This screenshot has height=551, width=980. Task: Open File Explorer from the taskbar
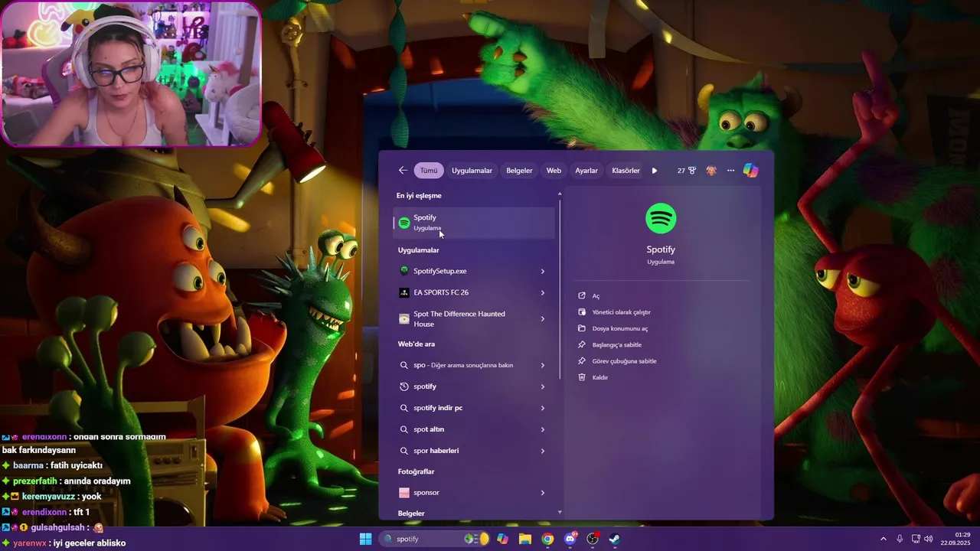click(525, 539)
